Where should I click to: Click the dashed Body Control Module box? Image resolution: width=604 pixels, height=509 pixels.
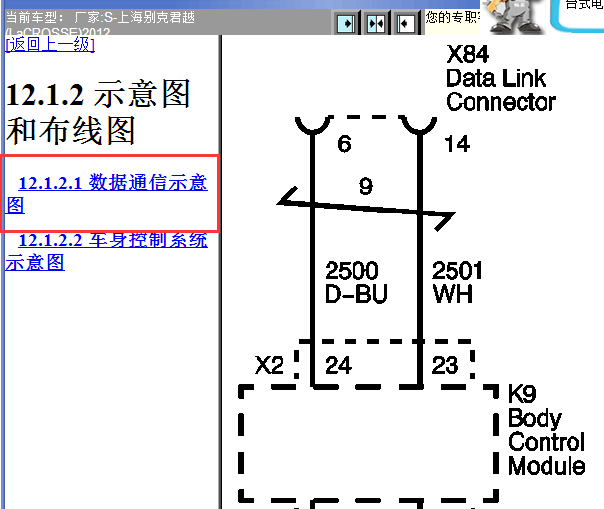click(369, 443)
